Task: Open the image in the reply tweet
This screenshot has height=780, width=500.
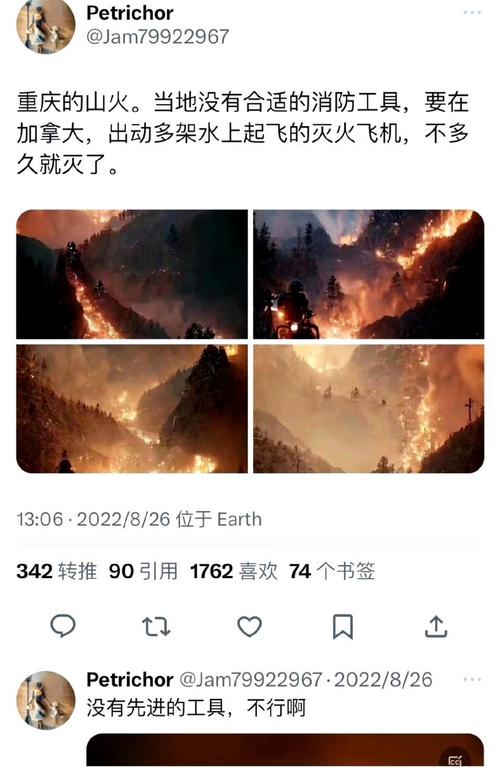Action: click(285, 750)
